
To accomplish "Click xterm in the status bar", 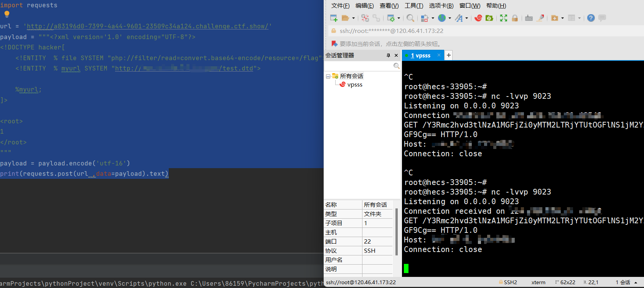I will (x=539, y=282).
